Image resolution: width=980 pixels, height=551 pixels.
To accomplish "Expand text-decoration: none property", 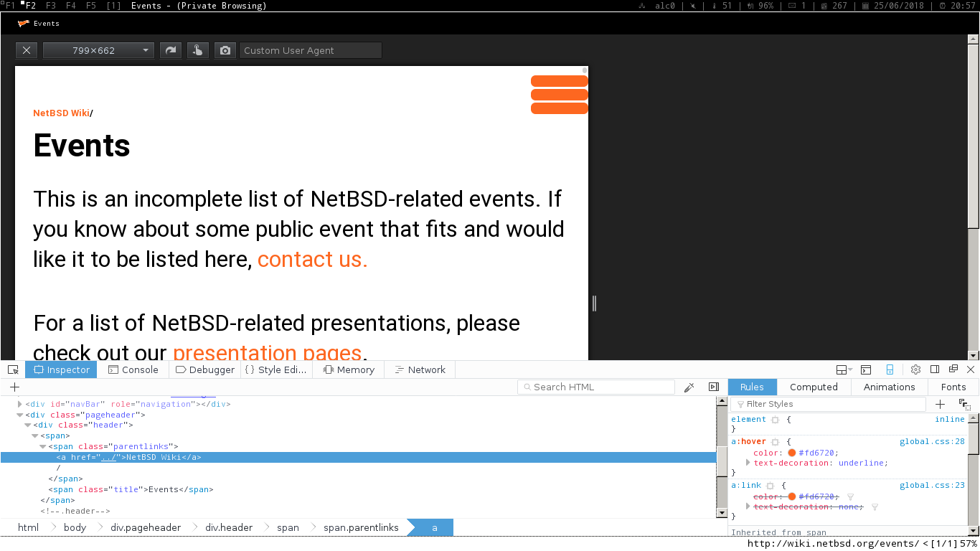I will [x=748, y=507].
